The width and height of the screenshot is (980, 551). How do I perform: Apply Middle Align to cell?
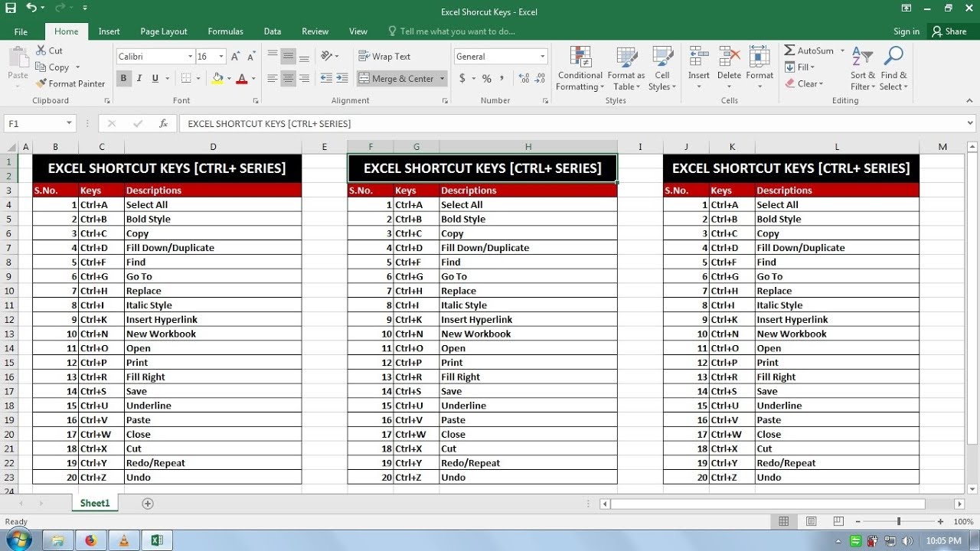click(289, 57)
